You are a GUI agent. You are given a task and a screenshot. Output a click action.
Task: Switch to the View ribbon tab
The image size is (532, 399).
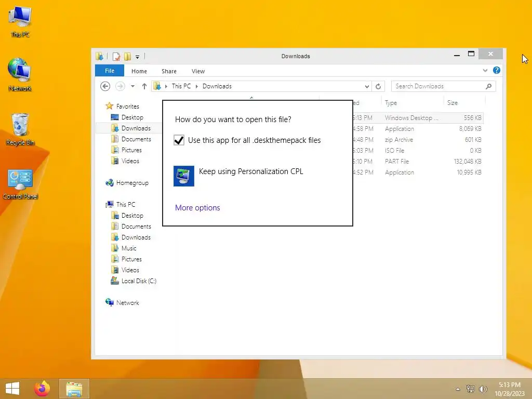(198, 71)
